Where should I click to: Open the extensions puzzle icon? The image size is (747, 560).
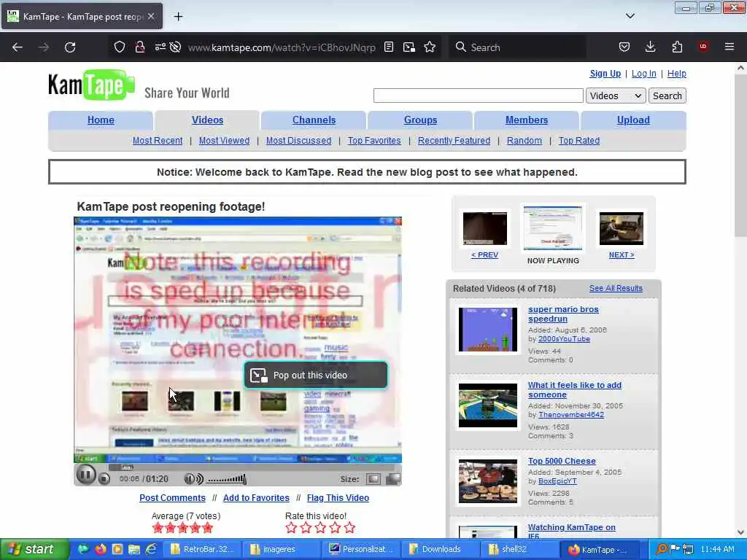pyautogui.click(x=677, y=47)
